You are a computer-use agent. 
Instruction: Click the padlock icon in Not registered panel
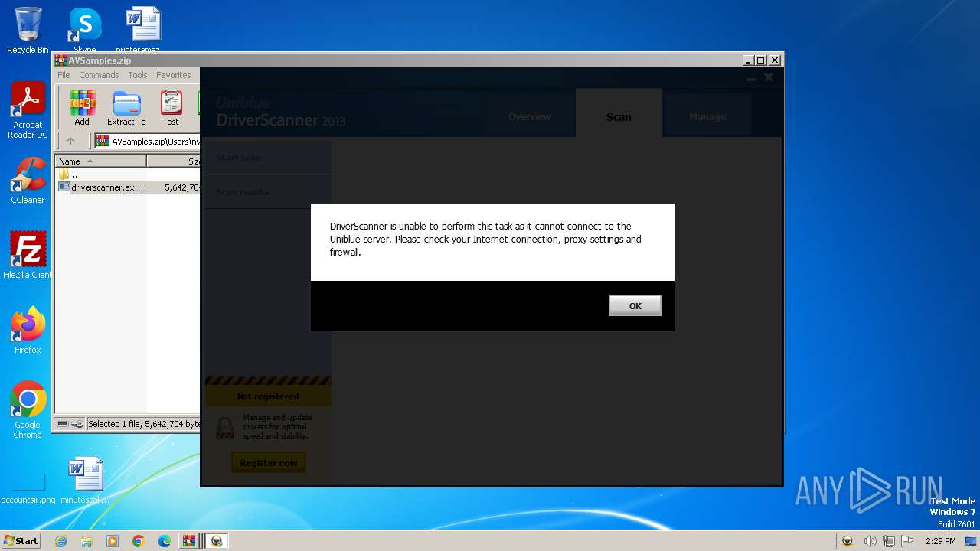224,429
